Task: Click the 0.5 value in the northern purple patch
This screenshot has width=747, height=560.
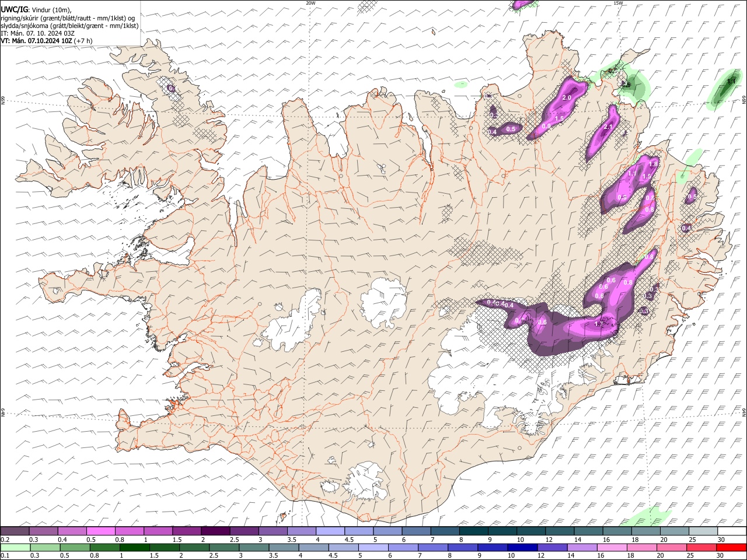Action: 511,129
